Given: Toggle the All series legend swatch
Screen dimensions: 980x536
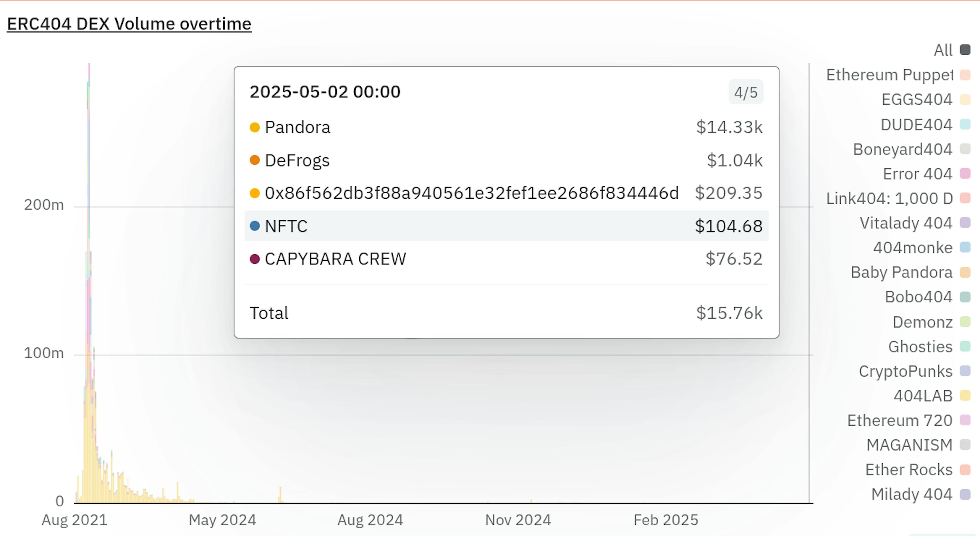Looking at the screenshot, I should pos(965,50).
